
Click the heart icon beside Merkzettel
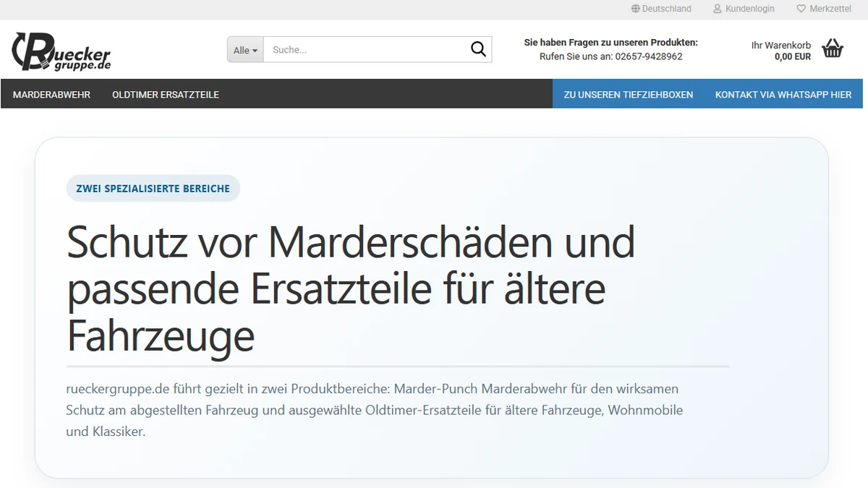click(x=801, y=9)
